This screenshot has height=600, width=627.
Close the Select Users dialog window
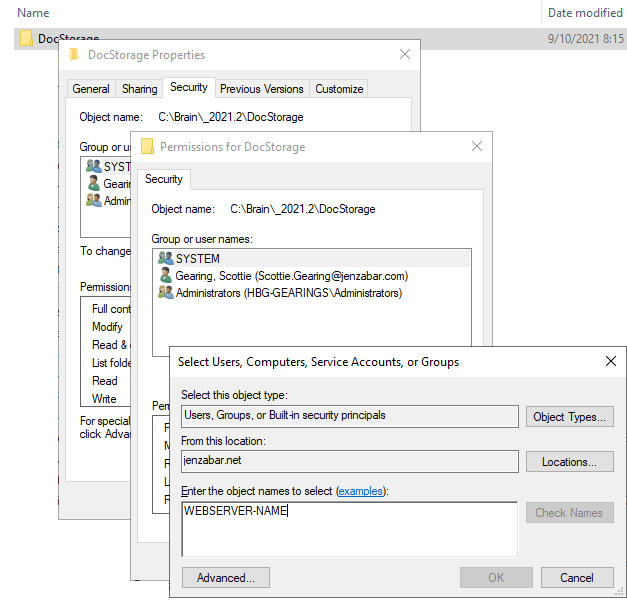coord(610,361)
